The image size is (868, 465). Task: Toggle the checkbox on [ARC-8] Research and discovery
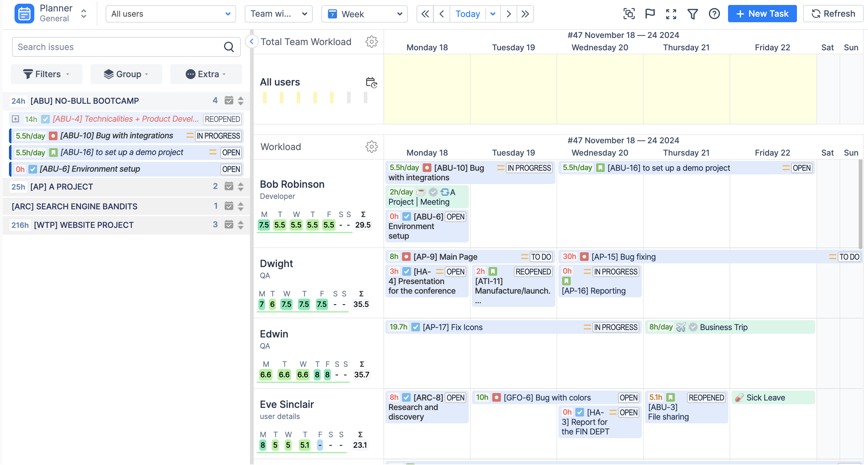point(406,397)
